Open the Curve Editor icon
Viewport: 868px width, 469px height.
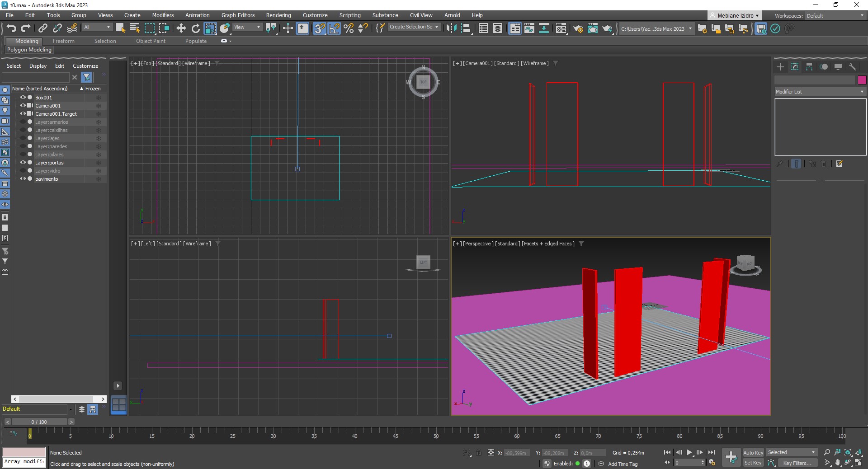tap(529, 28)
